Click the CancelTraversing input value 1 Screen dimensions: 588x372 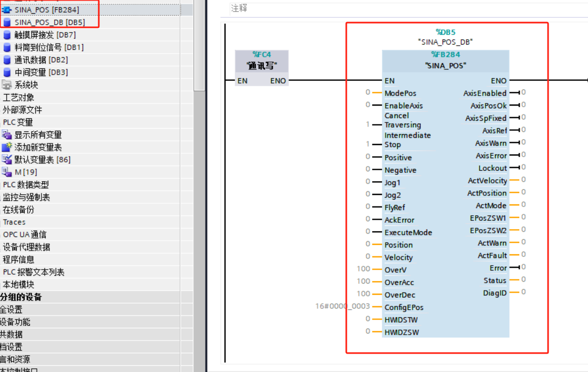coord(368,124)
